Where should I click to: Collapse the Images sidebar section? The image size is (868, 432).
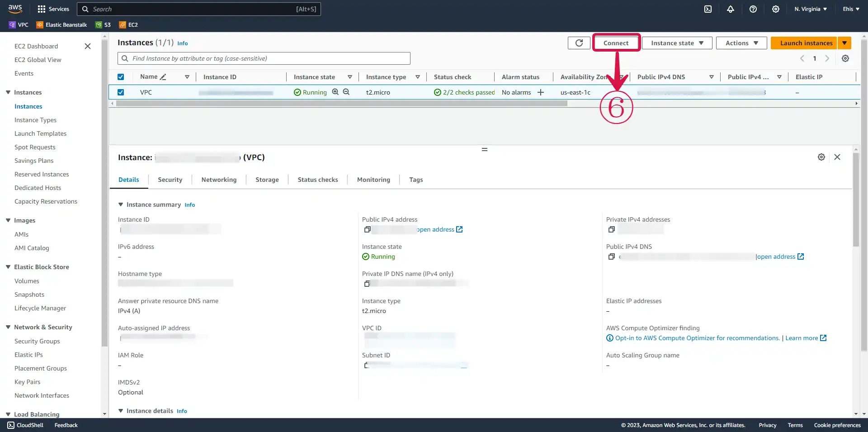(8, 220)
